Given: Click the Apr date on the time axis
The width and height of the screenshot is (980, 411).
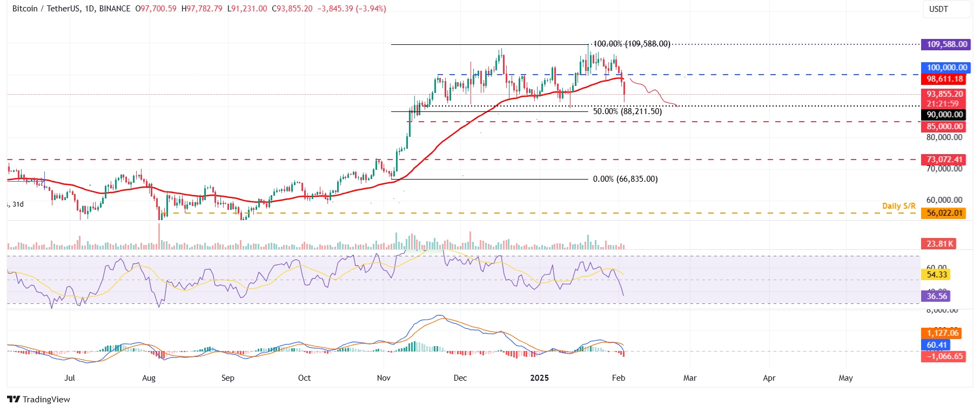Looking at the screenshot, I should coord(769,378).
